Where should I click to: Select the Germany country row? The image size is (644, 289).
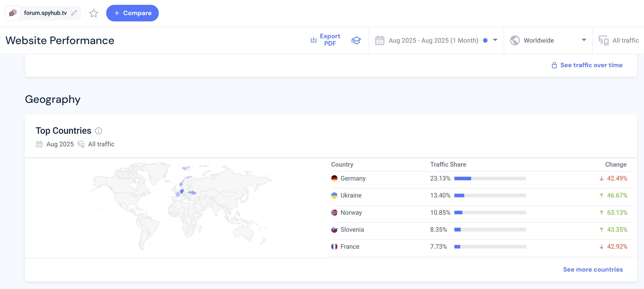(353, 178)
